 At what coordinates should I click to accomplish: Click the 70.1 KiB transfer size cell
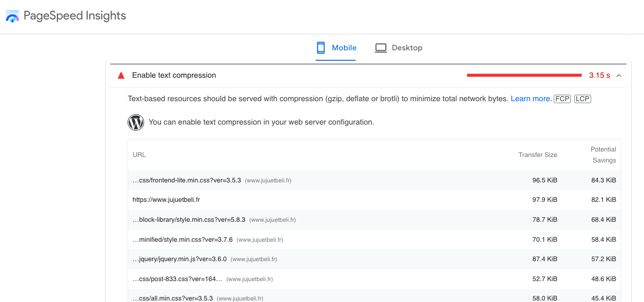(x=545, y=240)
